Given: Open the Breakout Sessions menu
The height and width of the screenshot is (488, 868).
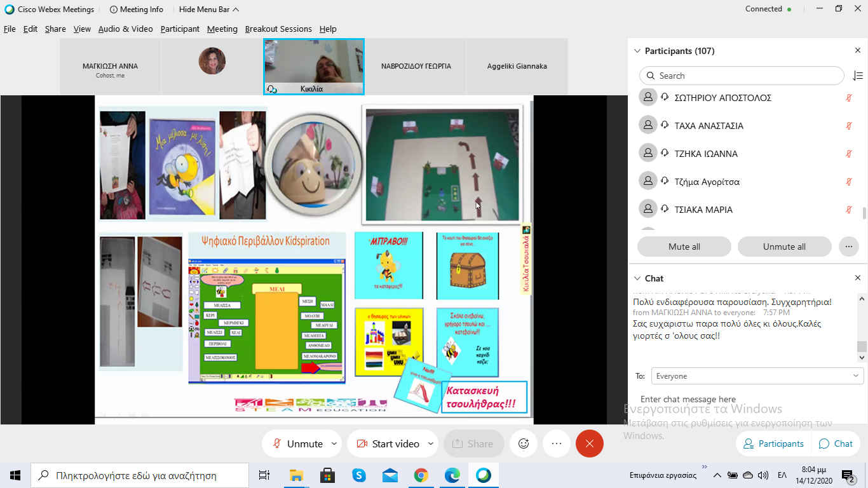Looking at the screenshot, I should pos(278,29).
